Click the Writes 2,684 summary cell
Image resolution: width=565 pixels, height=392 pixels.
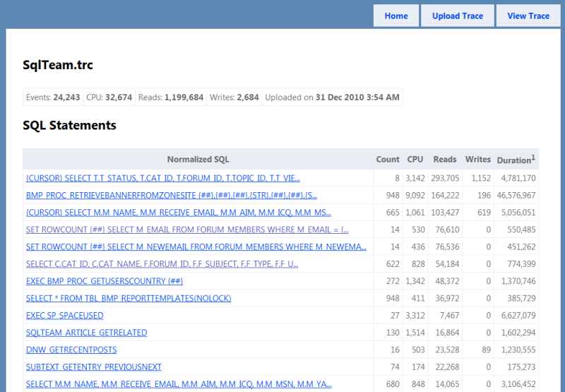[x=234, y=97]
